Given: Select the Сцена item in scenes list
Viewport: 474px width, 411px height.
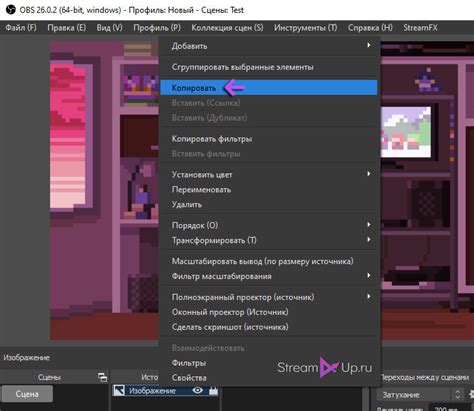Looking at the screenshot, I should [27, 394].
